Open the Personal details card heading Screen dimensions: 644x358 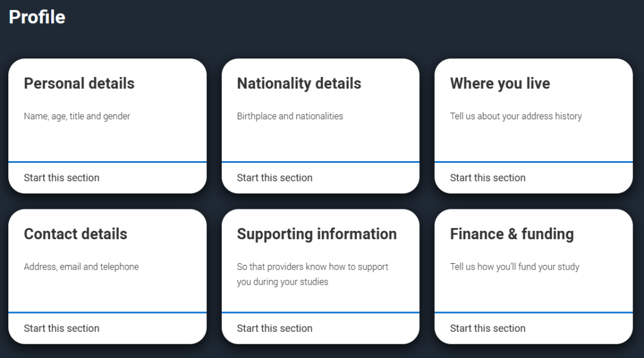tap(79, 84)
